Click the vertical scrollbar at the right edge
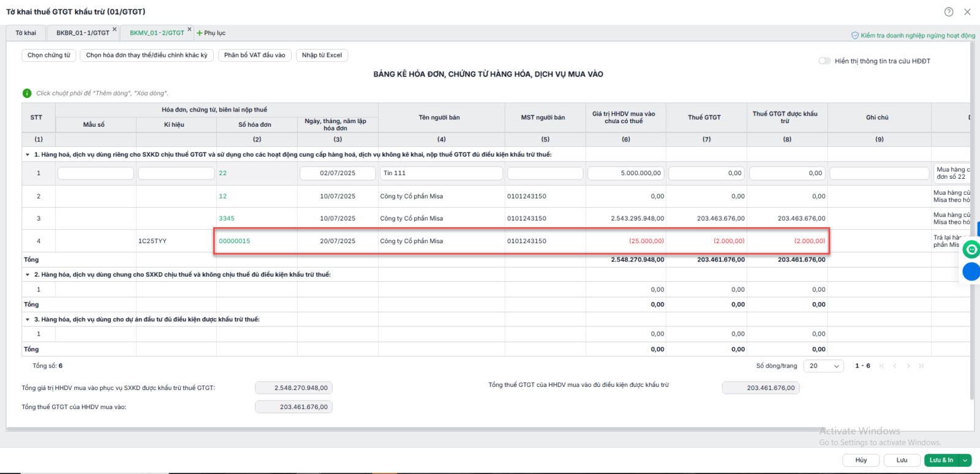This screenshot has height=474, width=980. coord(972,220)
